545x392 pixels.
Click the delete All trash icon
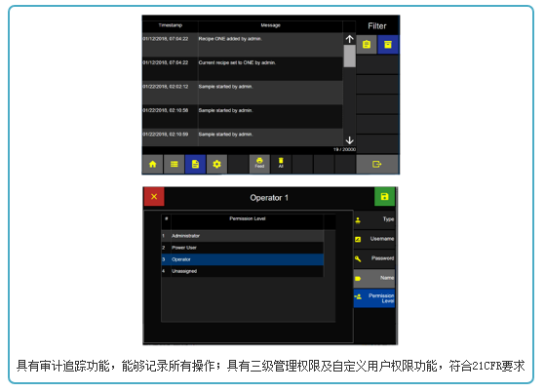[281, 163]
